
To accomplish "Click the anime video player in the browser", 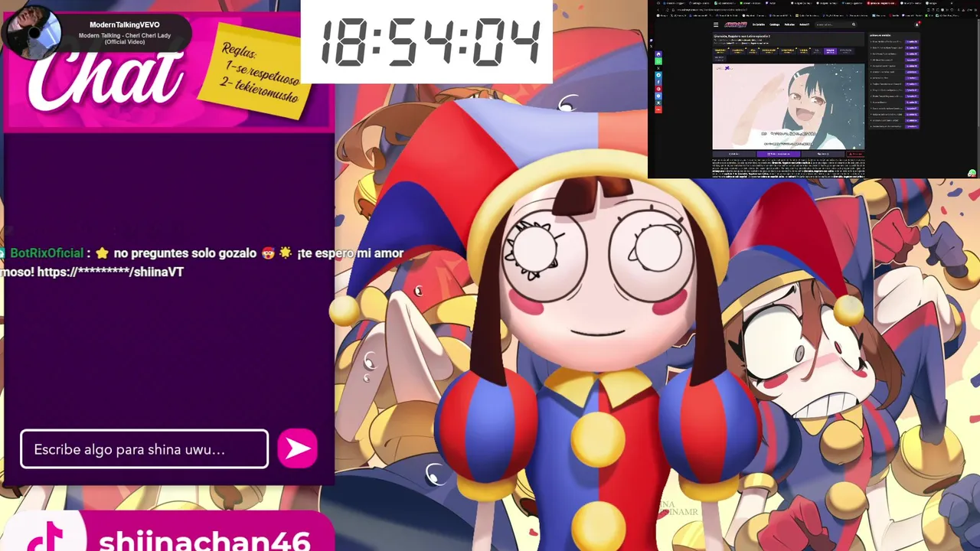I will 789,106.
